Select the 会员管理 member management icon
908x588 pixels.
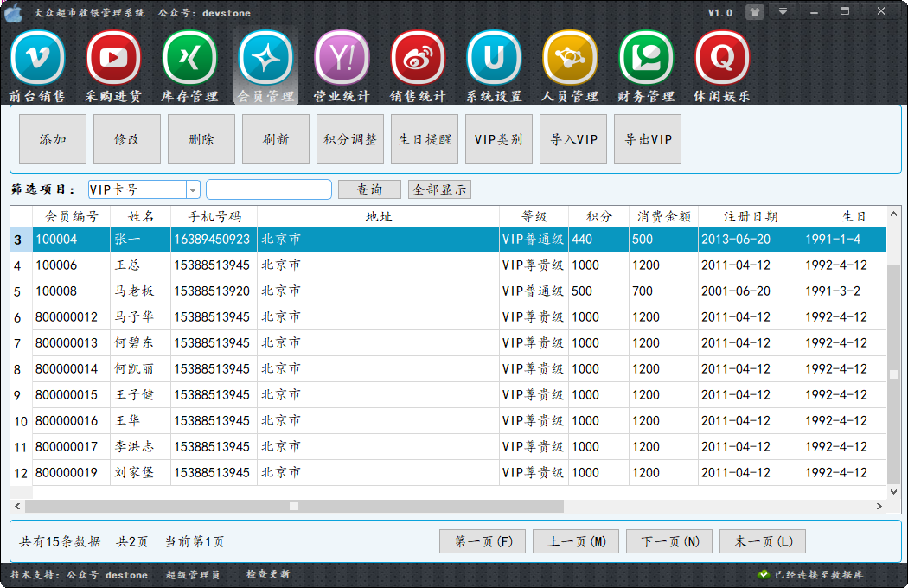[x=265, y=67]
